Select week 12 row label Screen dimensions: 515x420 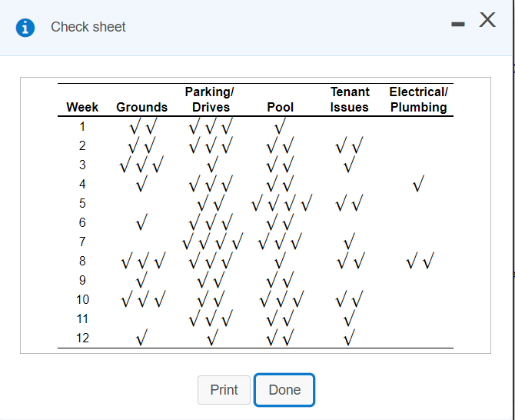[82, 338]
